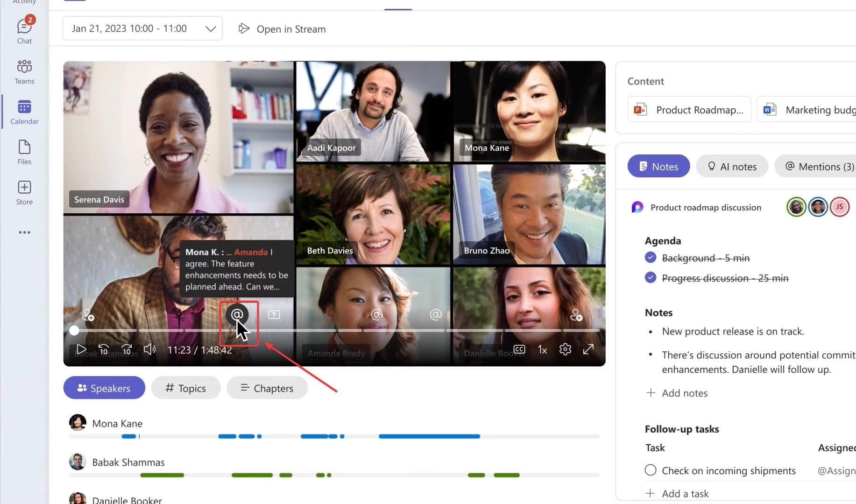This screenshot has width=856, height=504.
Task: Open Files in the left sidebar
Action: pos(24,152)
